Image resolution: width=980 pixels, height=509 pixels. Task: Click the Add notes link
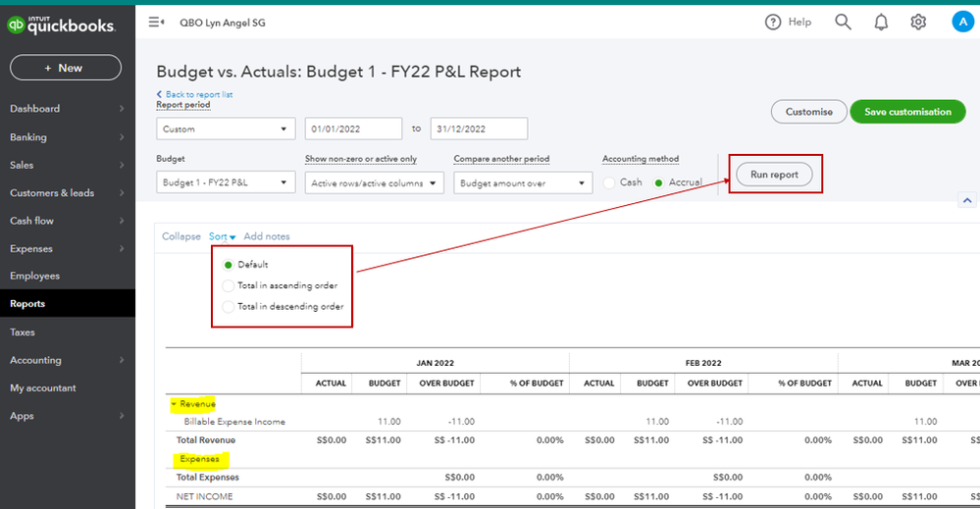[267, 236]
